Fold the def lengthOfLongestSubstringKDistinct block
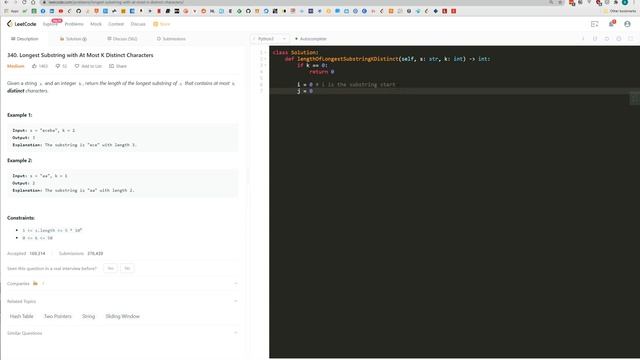Viewport: 640px width, 360px height. [x=266, y=59]
